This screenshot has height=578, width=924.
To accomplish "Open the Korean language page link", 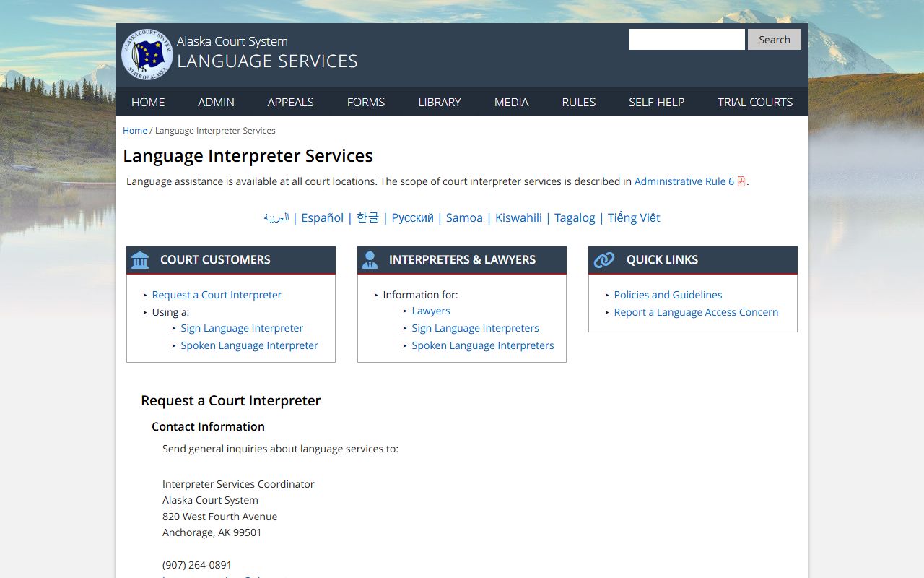I will coord(367,217).
